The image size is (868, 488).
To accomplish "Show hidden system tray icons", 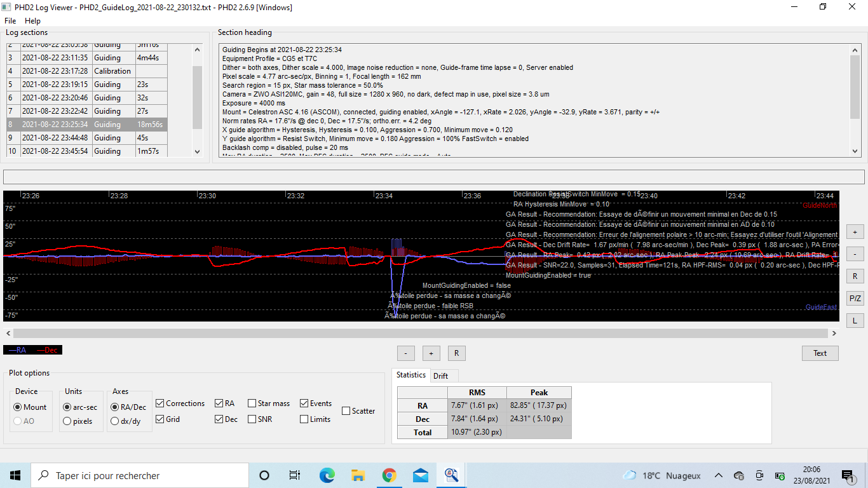I will (x=719, y=475).
